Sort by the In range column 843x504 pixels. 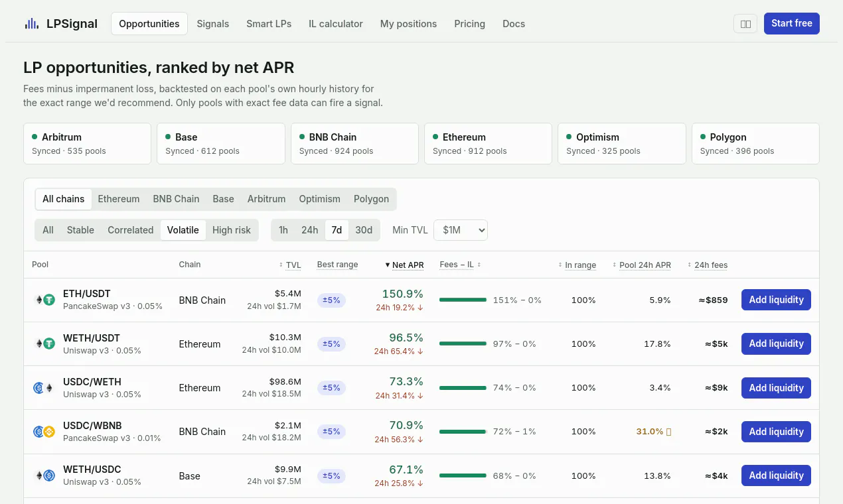[577, 265]
